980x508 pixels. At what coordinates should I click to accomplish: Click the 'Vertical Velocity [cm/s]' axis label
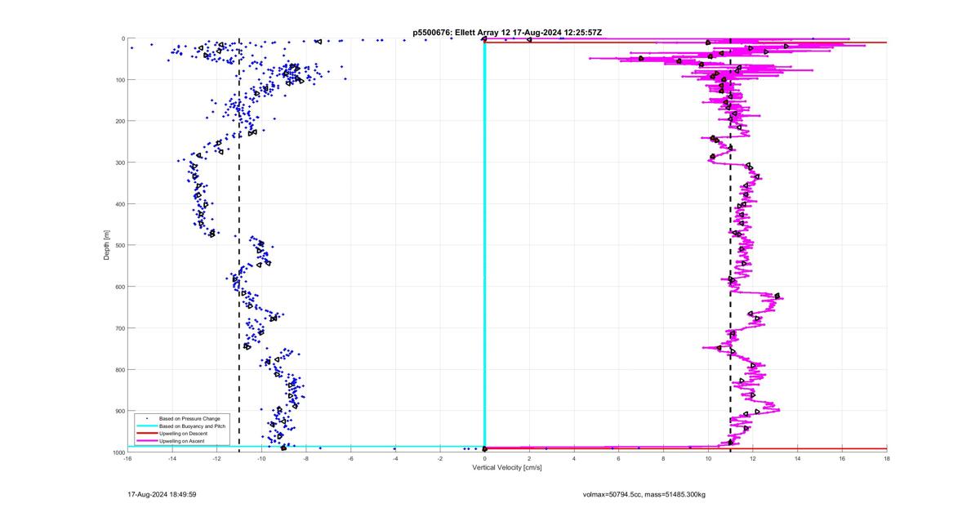tap(507, 467)
